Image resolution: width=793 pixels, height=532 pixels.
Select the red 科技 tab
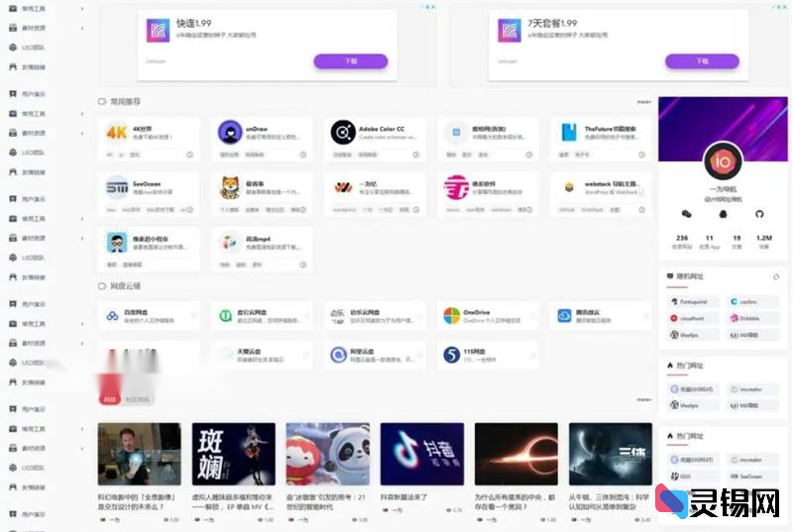110,399
